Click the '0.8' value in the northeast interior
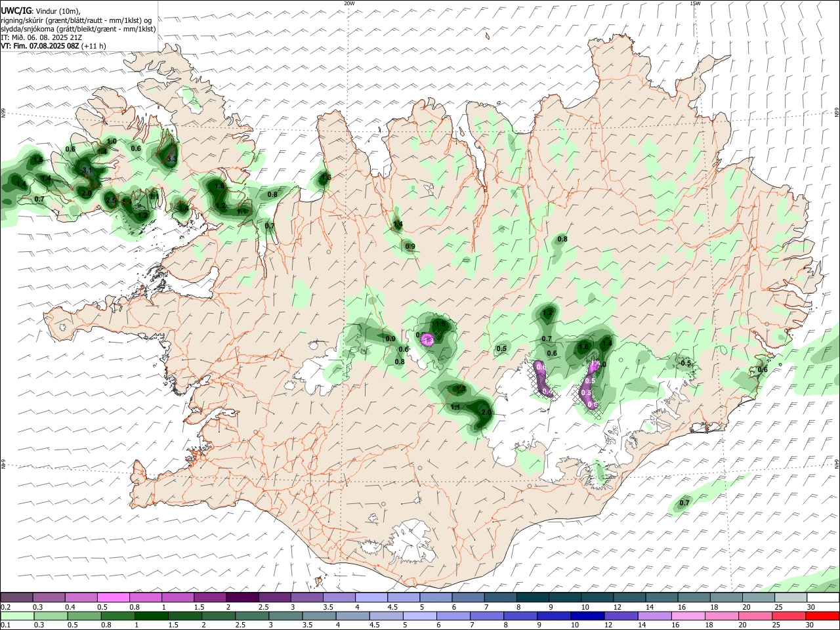Image resolution: width=840 pixels, height=630 pixels. click(x=562, y=240)
